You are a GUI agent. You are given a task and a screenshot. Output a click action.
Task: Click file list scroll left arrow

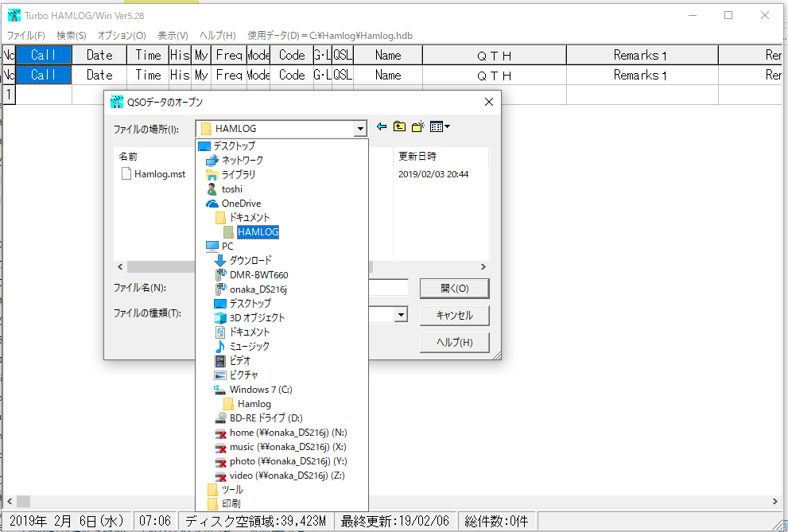click(x=120, y=266)
